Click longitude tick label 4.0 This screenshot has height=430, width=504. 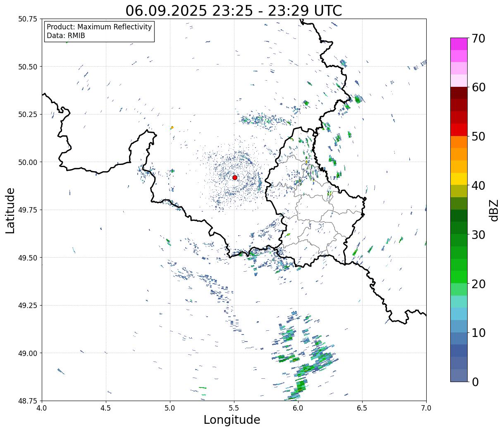[42, 408]
